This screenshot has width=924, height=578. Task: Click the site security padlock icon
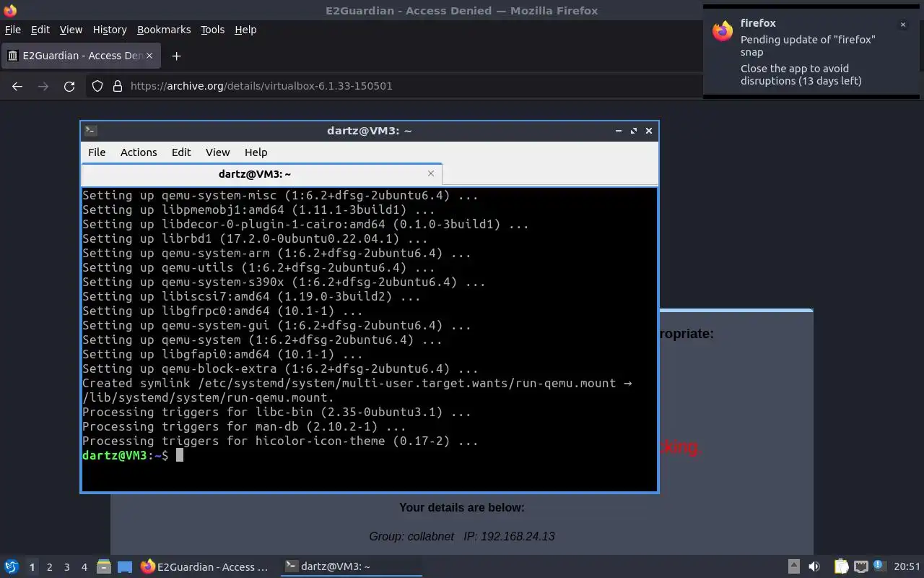(118, 86)
